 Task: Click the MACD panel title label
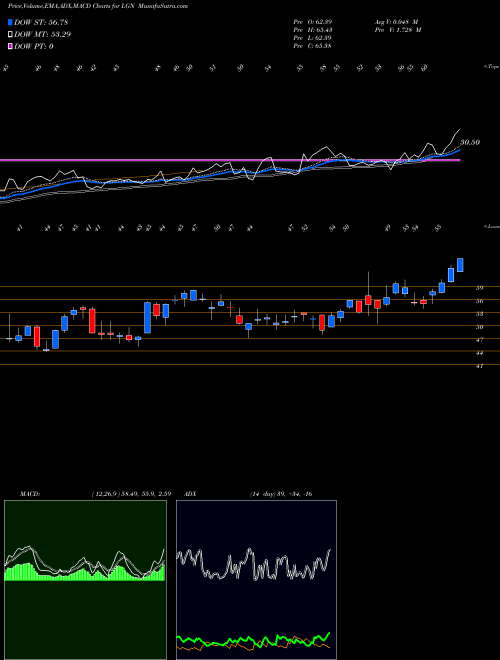(30, 494)
